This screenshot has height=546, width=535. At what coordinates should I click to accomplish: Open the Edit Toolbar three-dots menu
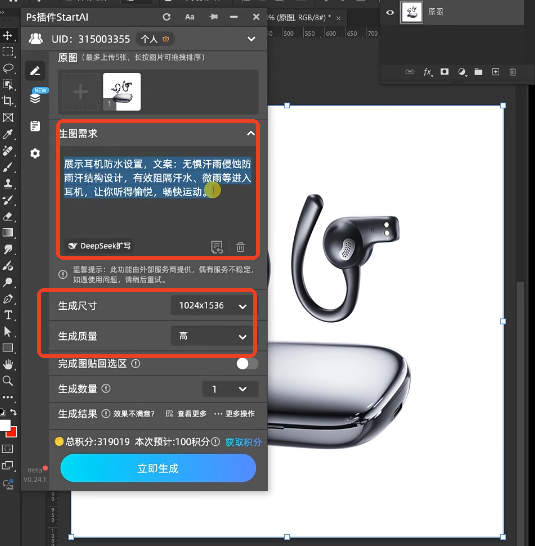pyautogui.click(x=8, y=397)
